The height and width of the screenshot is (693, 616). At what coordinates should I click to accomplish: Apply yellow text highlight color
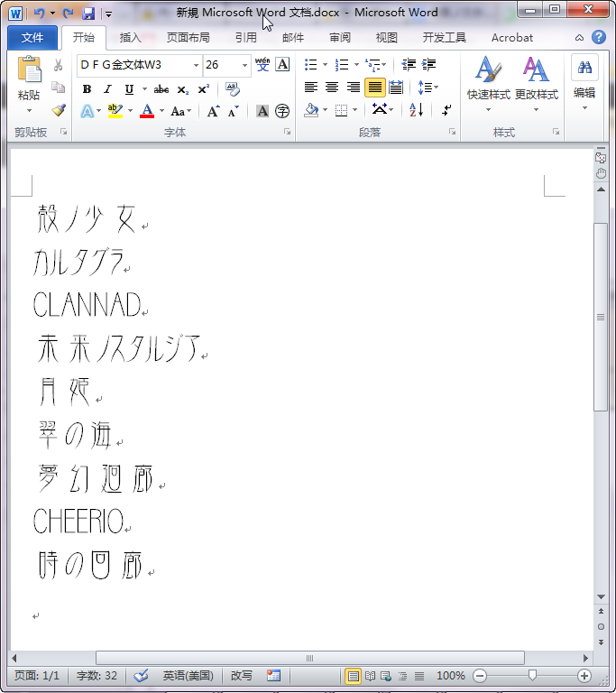point(115,110)
